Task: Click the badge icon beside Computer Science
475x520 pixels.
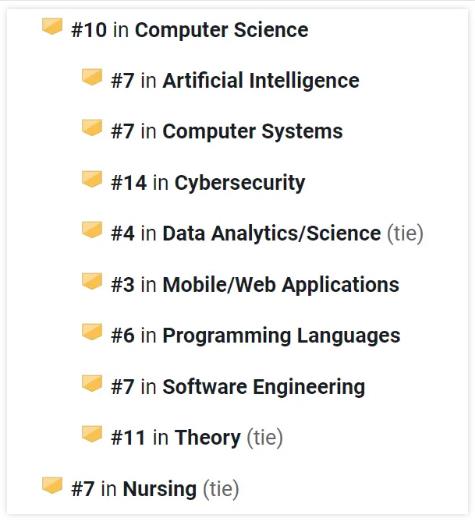Action: coord(52,26)
